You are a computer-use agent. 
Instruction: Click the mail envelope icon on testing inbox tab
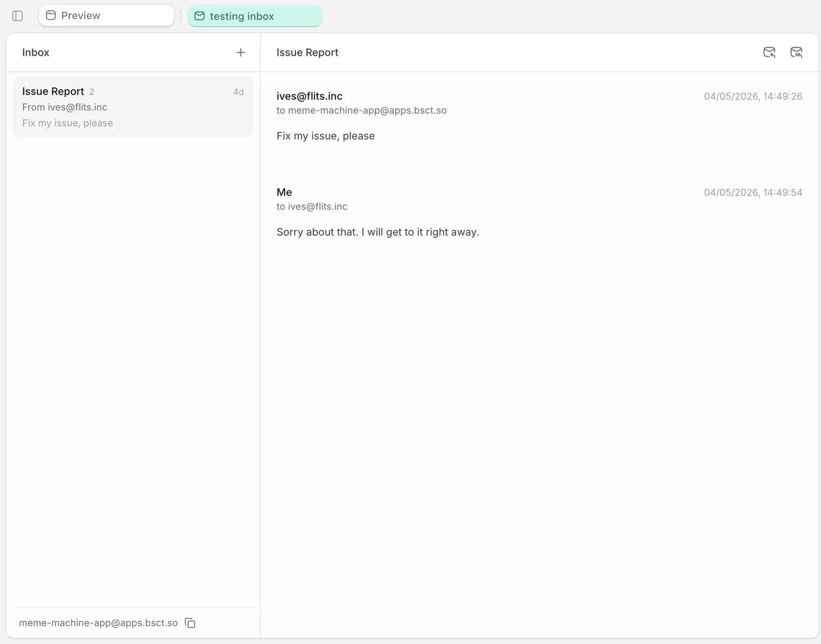[200, 16]
